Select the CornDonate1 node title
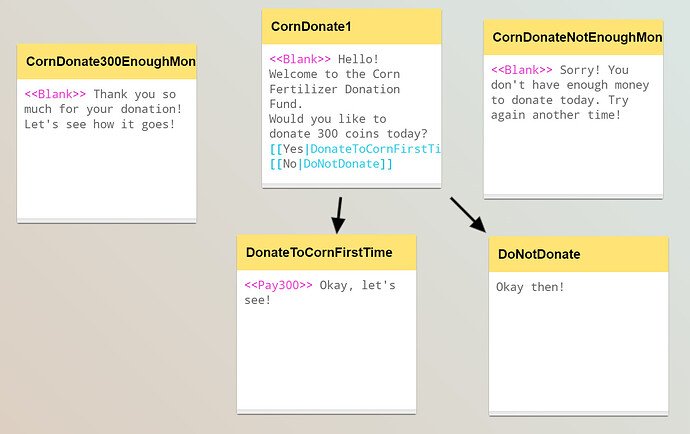Viewport: 690px width, 434px height. pyautogui.click(x=311, y=26)
